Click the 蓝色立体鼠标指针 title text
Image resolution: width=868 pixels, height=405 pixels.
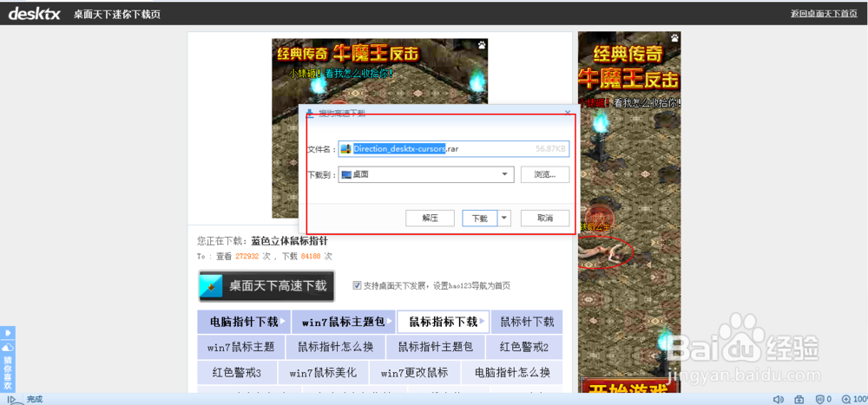(290, 242)
